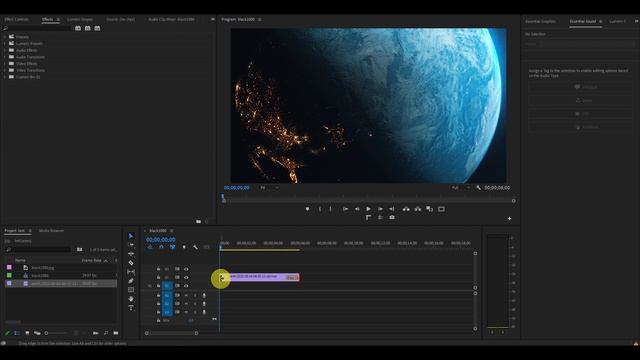
Task: Open the Button Editor plus icon
Action: (x=509, y=218)
